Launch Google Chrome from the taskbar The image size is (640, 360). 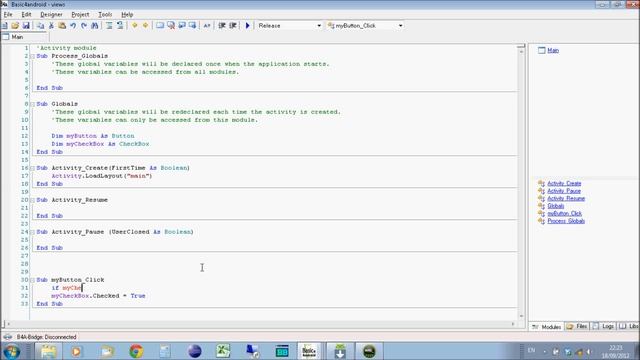(136, 351)
